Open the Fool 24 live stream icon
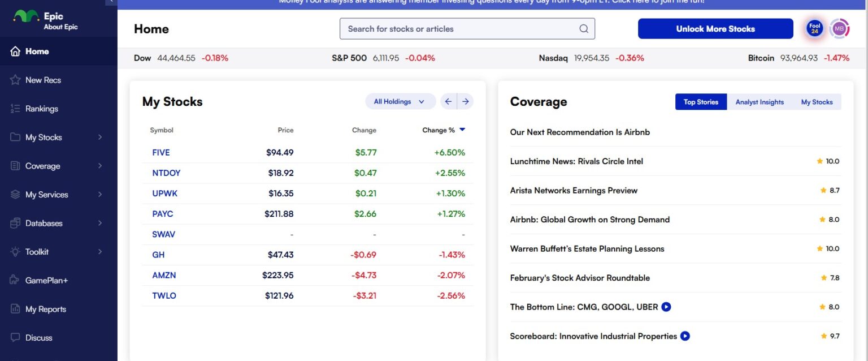 pos(814,28)
